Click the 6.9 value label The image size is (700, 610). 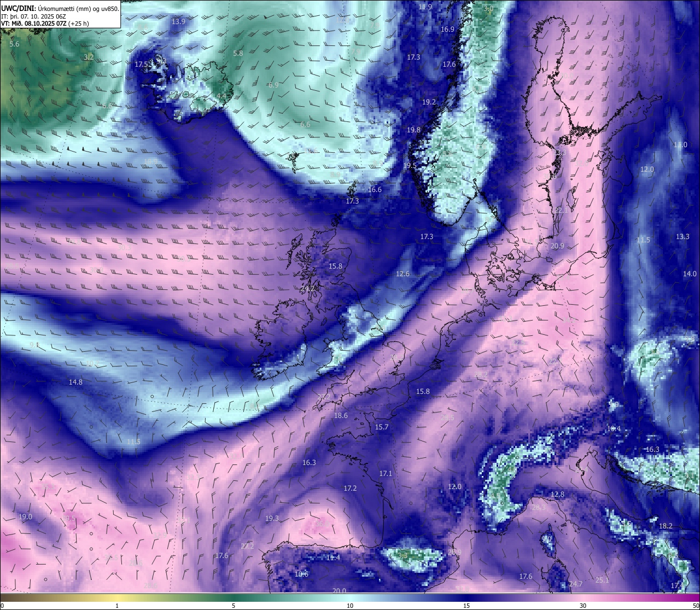click(x=273, y=85)
